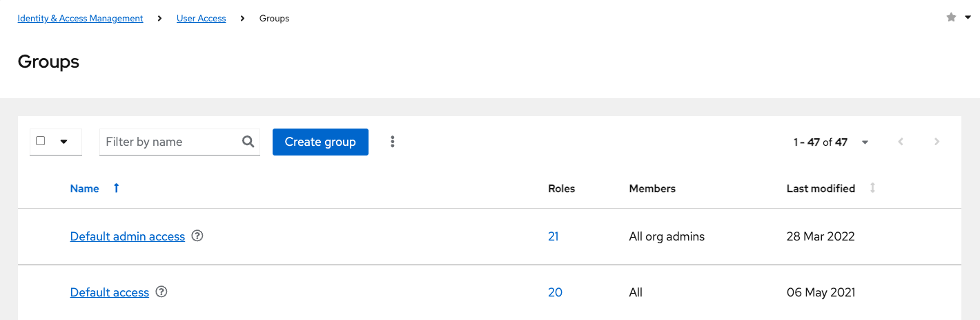Go to next page arrow
980x320 pixels.
(x=937, y=142)
